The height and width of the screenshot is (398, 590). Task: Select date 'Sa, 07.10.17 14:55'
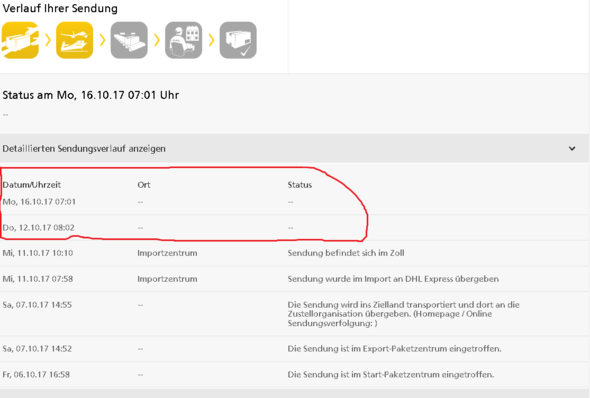37,305
